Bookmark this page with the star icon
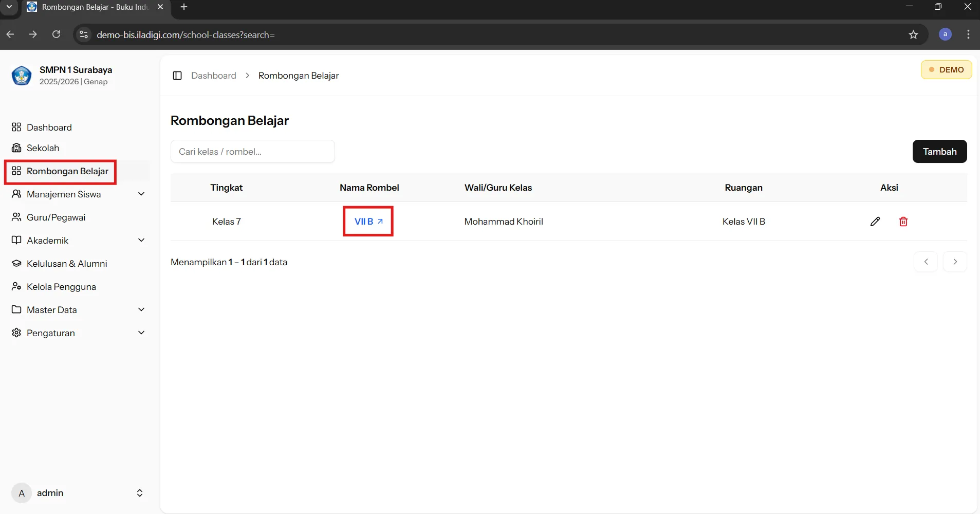Viewport: 980px width, 514px height. 913,34
